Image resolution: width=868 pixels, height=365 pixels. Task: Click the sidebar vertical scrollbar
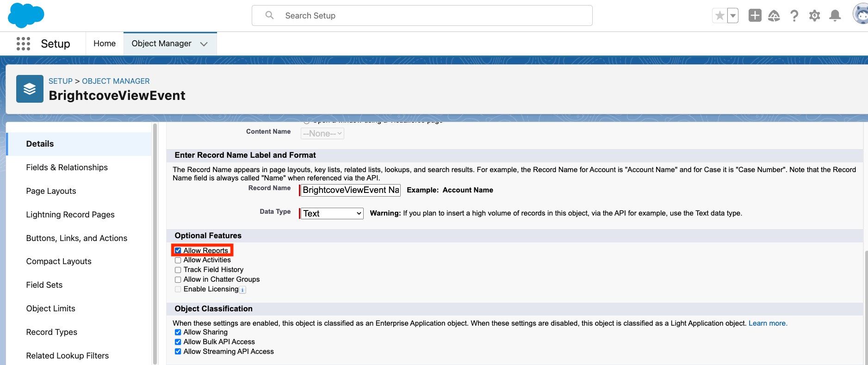point(155,244)
